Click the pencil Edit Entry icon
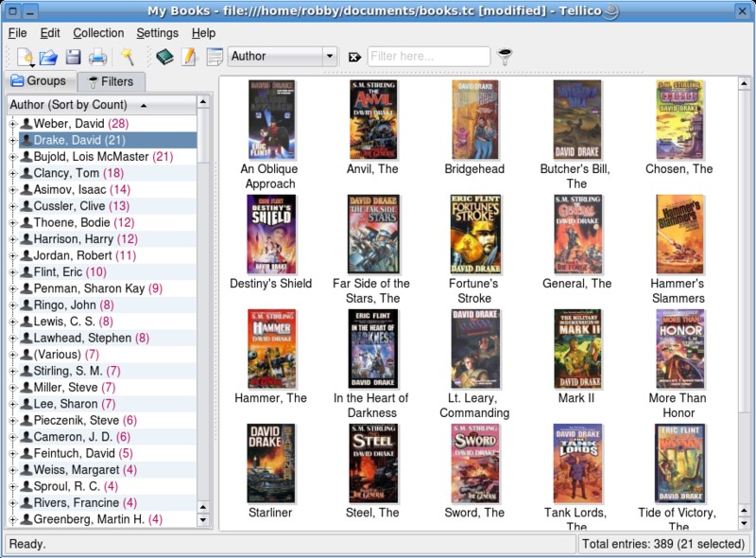Screen dimensions: 756x558 point(189,57)
